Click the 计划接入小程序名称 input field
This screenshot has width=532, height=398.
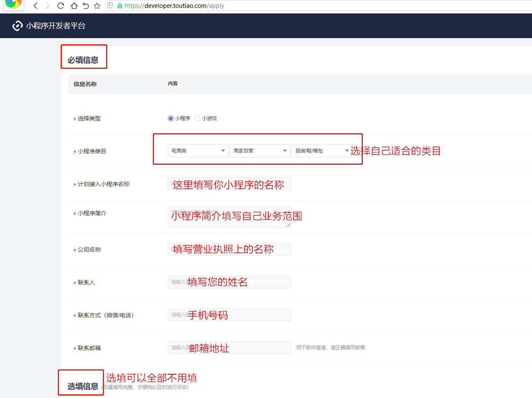229,184
